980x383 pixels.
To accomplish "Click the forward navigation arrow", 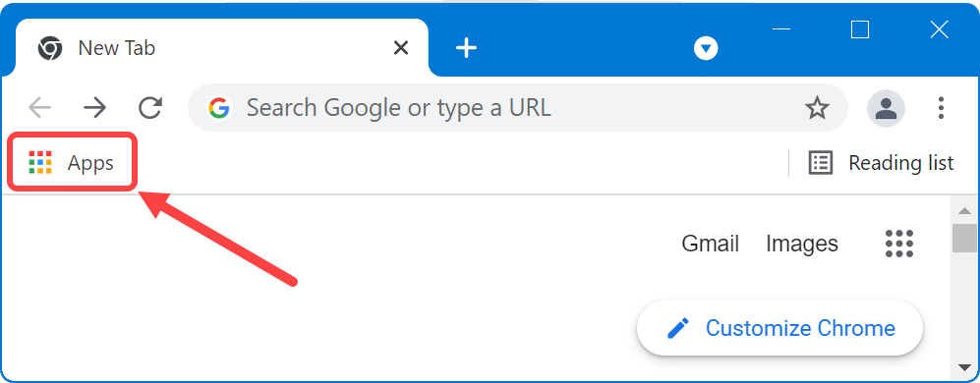I will click(x=95, y=108).
